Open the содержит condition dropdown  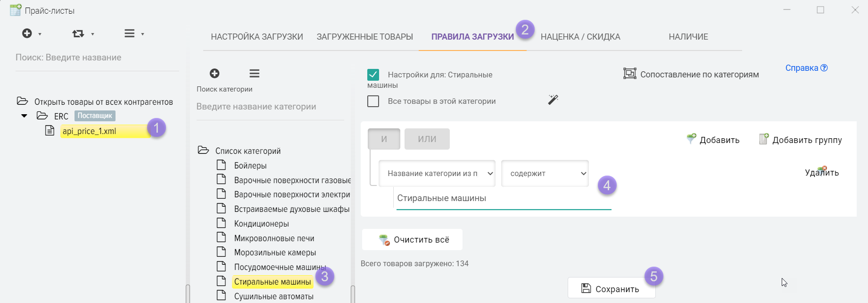tap(545, 174)
